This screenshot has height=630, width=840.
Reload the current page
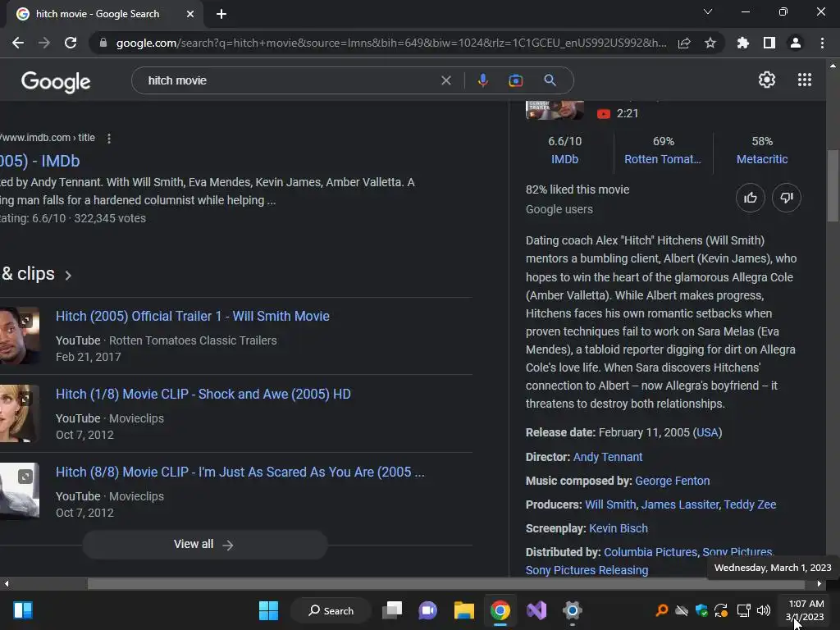[x=71, y=43]
